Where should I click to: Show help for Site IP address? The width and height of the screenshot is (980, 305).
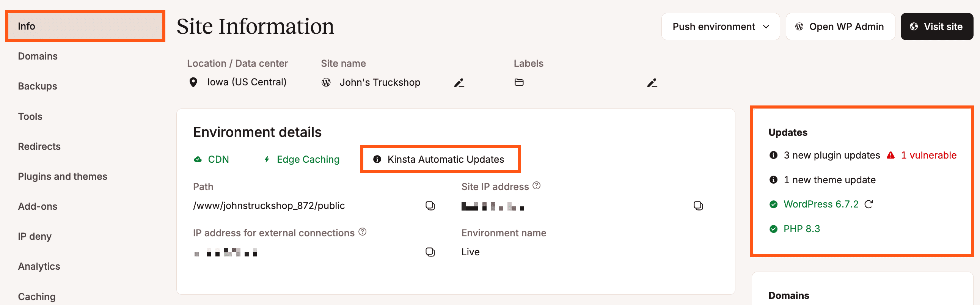536,186
